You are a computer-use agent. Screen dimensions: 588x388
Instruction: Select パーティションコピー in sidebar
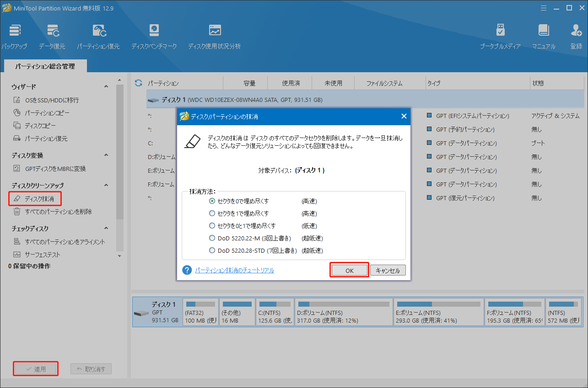tap(41, 113)
